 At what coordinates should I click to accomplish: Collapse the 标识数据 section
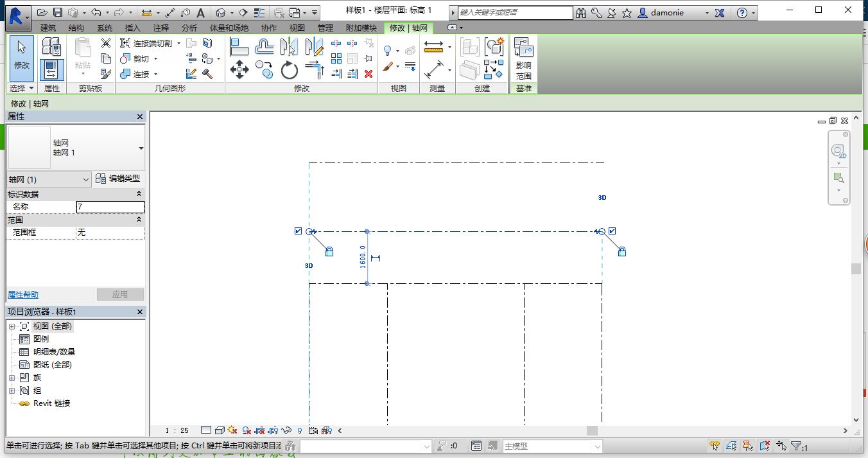[139, 194]
